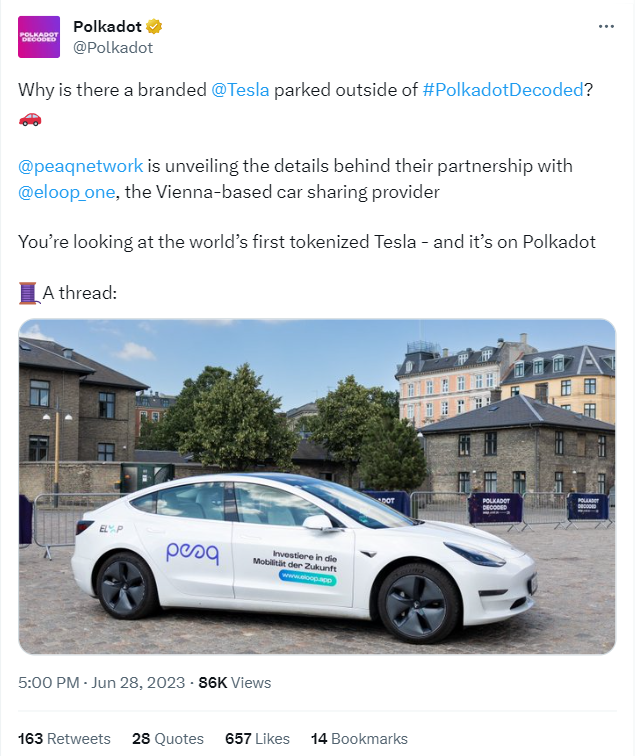Click the Jun 28, 2023 date
This screenshot has height=756, width=637.
(x=139, y=682)
